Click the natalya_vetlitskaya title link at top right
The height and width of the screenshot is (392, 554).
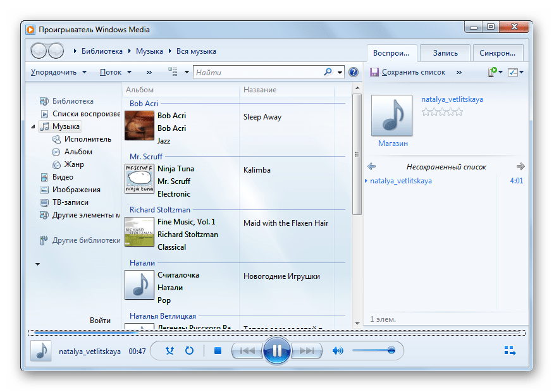[452, 99]
